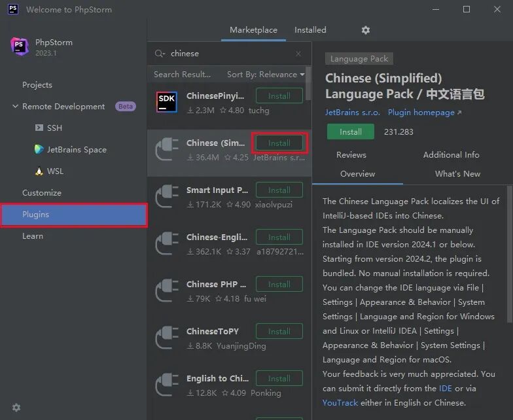Click the ChinesePinyin SDK plugin icon

167,102
